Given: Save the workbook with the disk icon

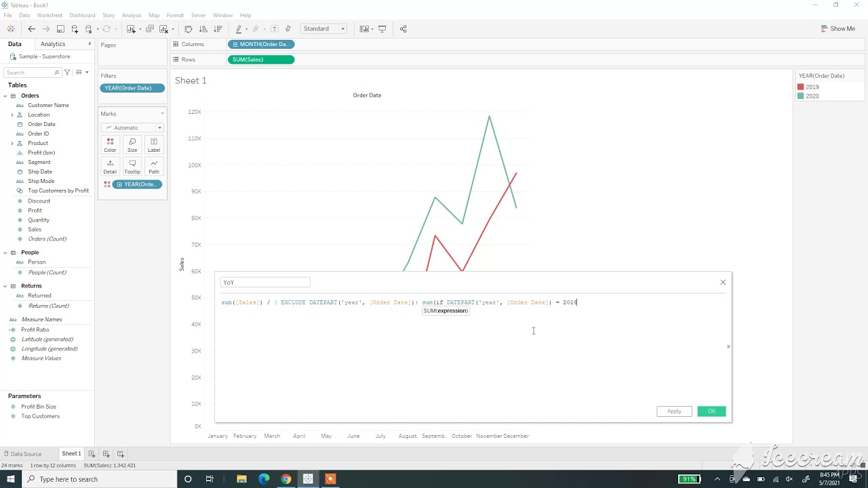Looking at the screenshot, I should pos(60,29).
